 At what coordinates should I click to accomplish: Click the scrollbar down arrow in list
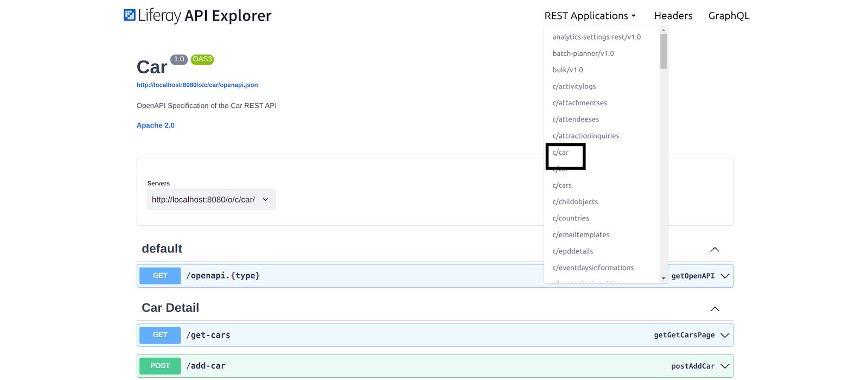pyautogui.click(x=663, y=278)
